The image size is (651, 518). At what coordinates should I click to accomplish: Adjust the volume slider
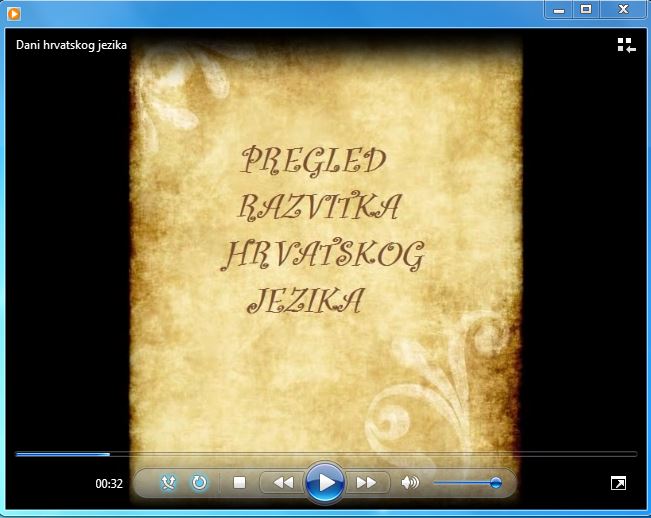(467, 483)
